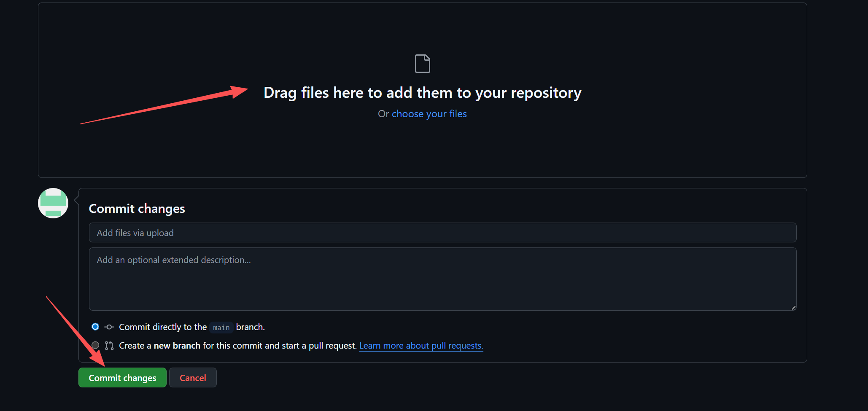Click the 'Commit changes' section heading
Viewport: 868px width, 411px height.
coord(137,209)
